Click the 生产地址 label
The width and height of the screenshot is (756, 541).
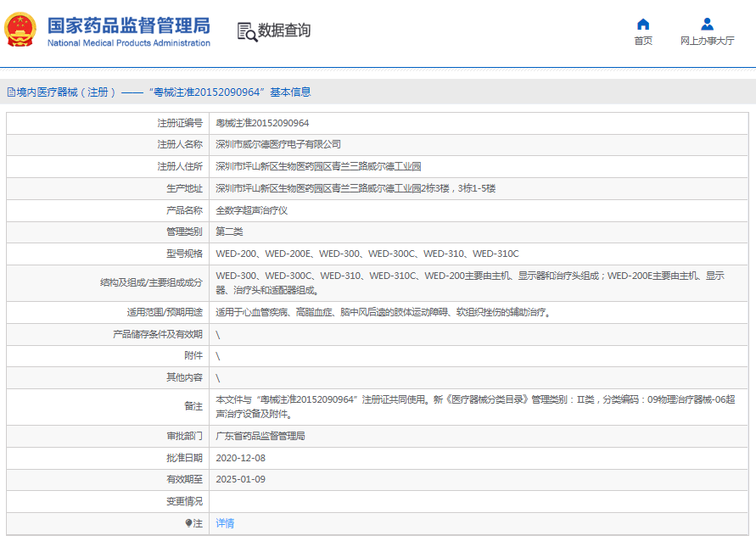185,188
